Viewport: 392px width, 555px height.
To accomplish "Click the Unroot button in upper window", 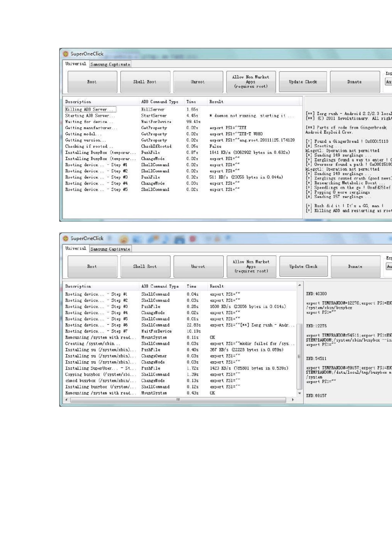I will pyautogui.click(x=198, y=82).
